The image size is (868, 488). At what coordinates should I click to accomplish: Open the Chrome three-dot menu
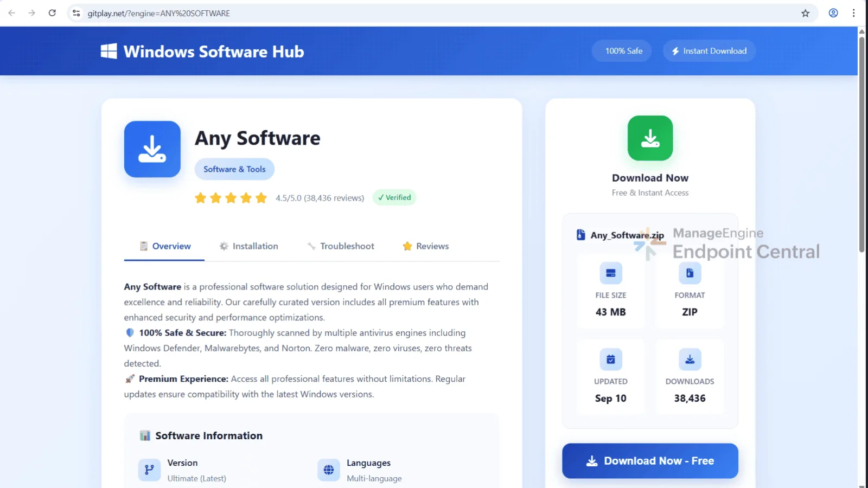click(x=853, y=13)
